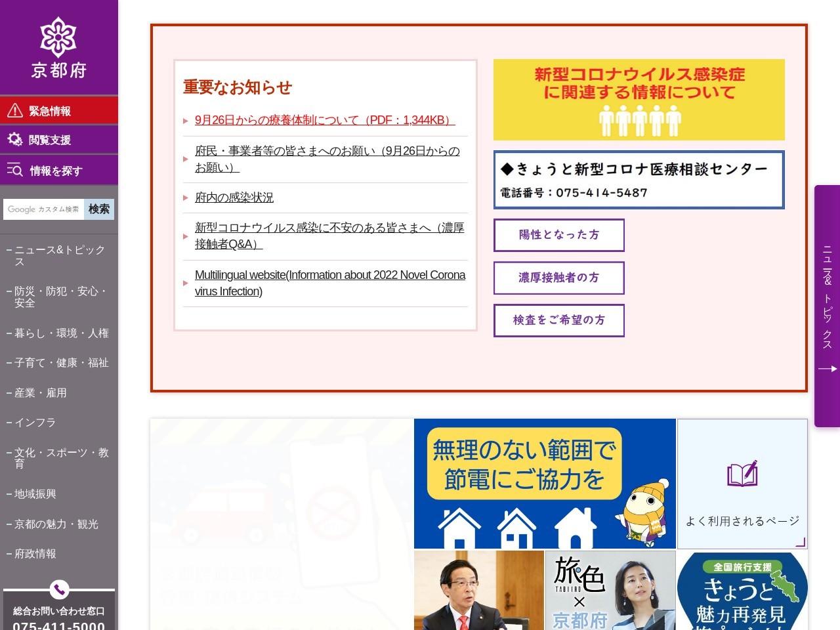
Task: Open よく利用されるページ label
Action: tap(742, 521)
